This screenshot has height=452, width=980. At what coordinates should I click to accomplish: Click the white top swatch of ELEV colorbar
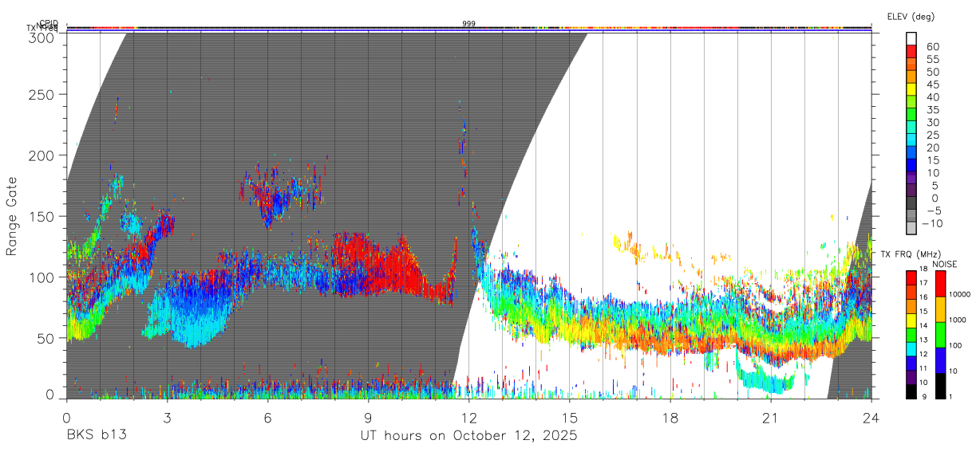[912, 39]
